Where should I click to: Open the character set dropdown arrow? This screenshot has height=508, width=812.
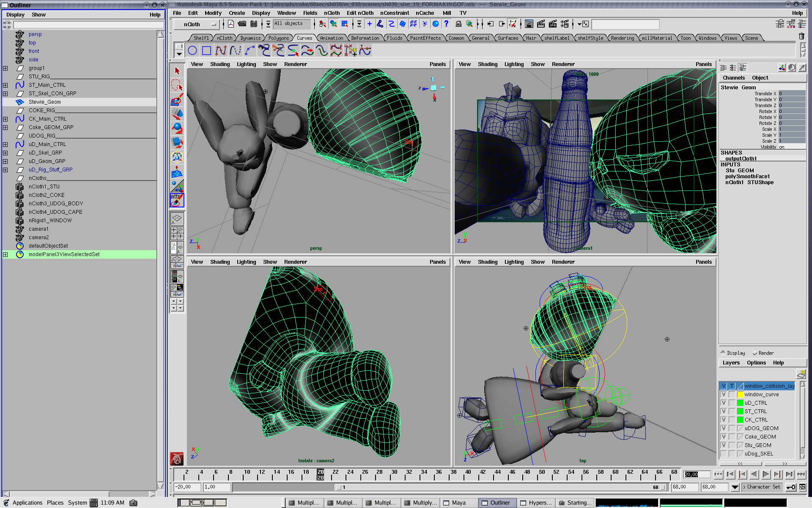(735, 487)
